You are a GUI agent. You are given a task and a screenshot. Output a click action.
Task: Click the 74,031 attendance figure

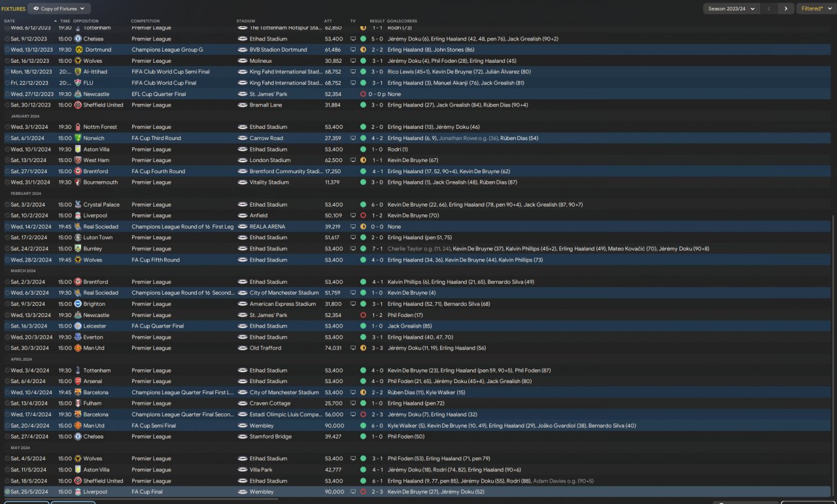tap(333, 348)
